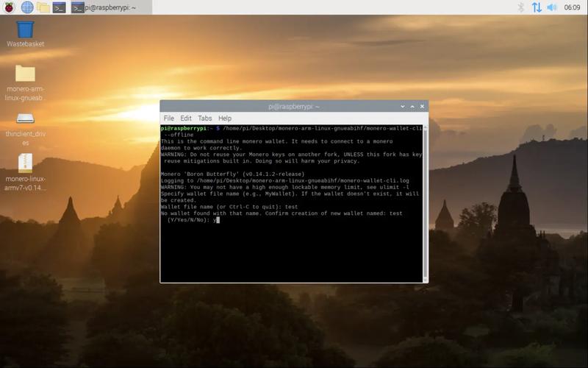This screenshot has height=368, width=588.
Task: Open the File Manager from taskbar
Action: tap(43, 7)
